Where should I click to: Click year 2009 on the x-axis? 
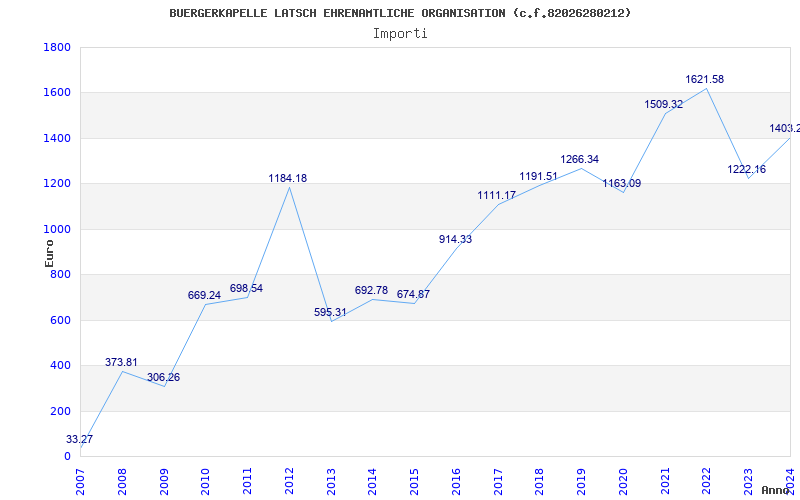[164, 481]
